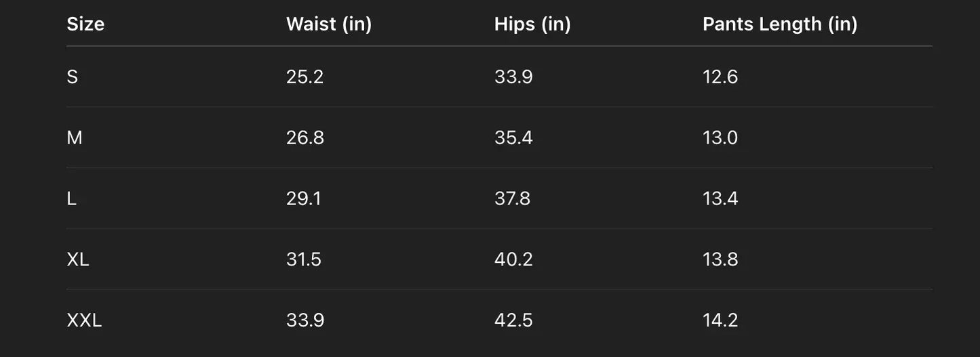Click the Hips (in) column header
Viewport: 980px width, 357px height.
(532, 24)
